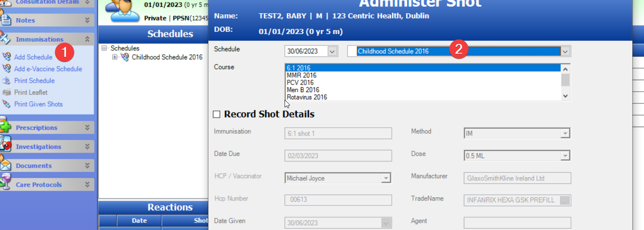Open the Childhood Schedule 2016 dropdown

(566, 51)
